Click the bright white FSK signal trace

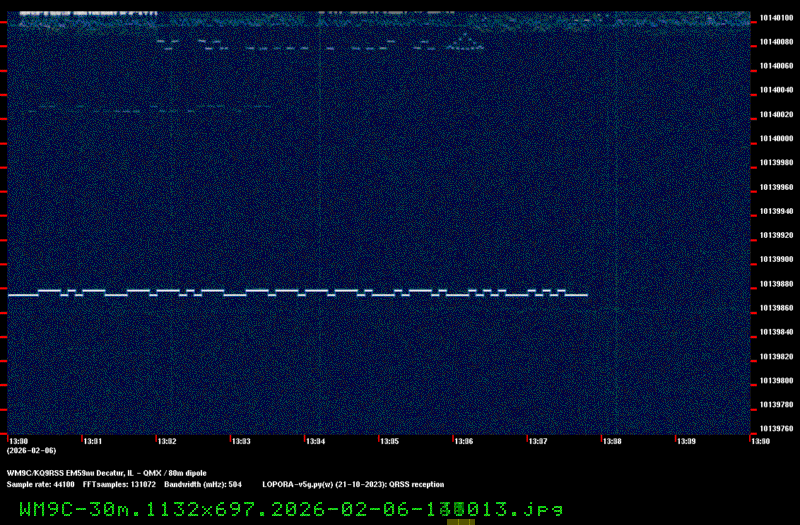pos(300,293)
